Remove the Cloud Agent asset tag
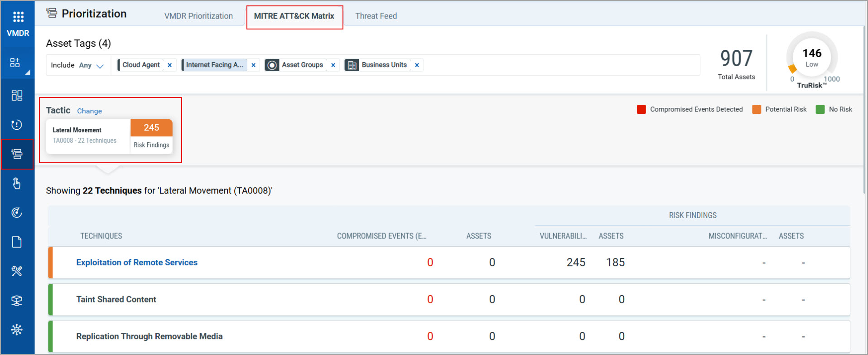868x355 pixels. click(169, 65)
